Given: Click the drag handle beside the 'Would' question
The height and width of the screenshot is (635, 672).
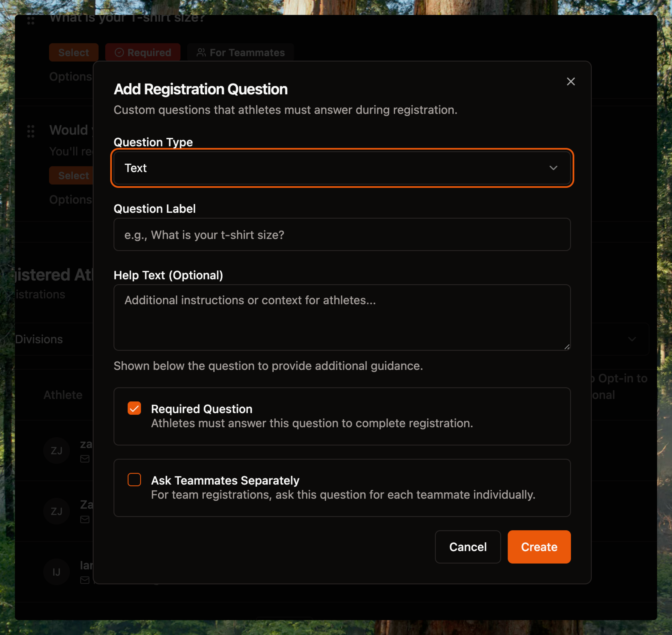Looking at the screenshot, I should click(31, 131).
